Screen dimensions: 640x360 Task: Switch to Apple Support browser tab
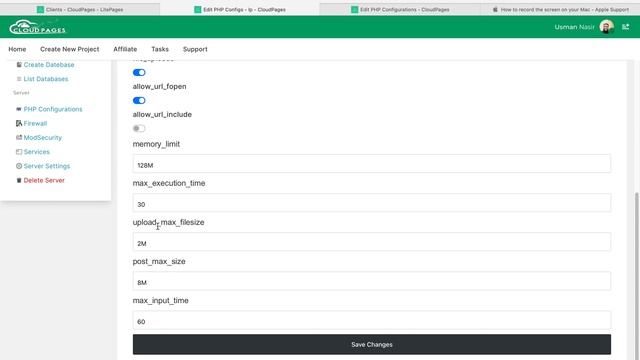point(560,9)
